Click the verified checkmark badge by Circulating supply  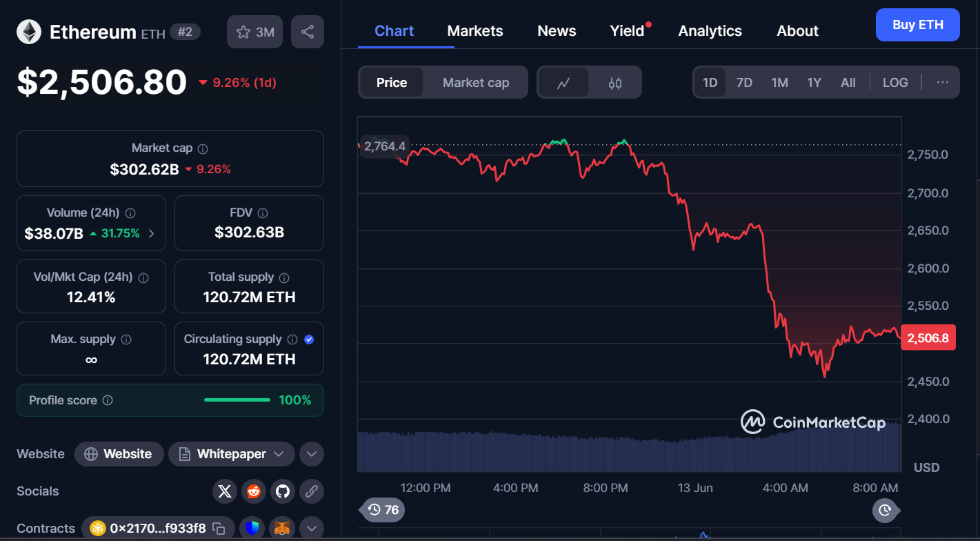coord(309,340)
